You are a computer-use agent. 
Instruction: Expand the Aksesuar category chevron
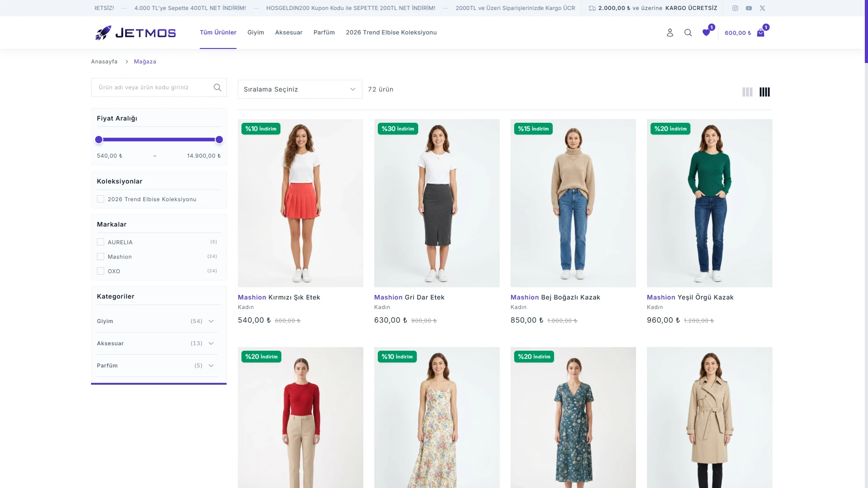(211, 343)
